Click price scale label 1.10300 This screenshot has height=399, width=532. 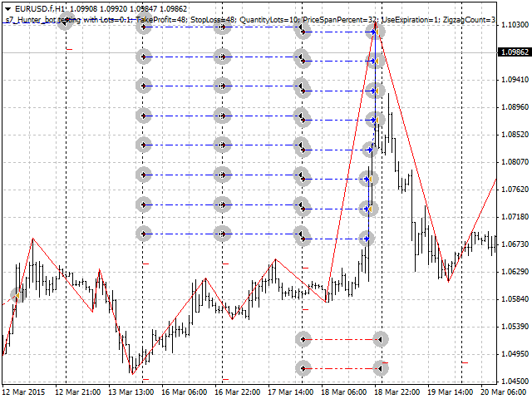tap(515, 25)
